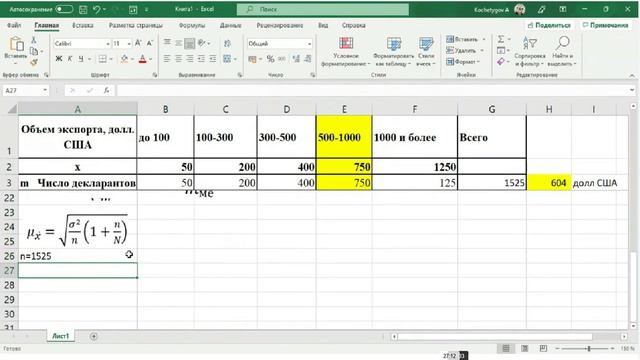The height and width of the screenshot is (360, 640).
Task: Click the Поделиться share button
Action: pos(549,25)
